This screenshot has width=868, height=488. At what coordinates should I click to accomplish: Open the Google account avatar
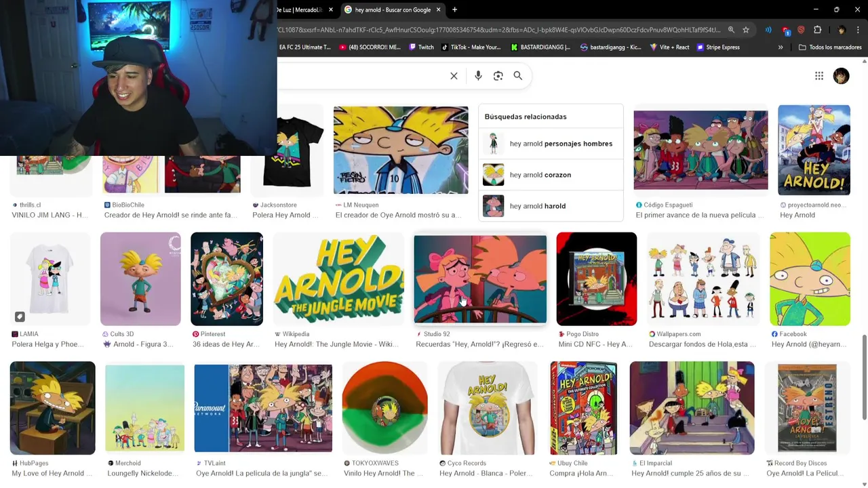[841, 76]
